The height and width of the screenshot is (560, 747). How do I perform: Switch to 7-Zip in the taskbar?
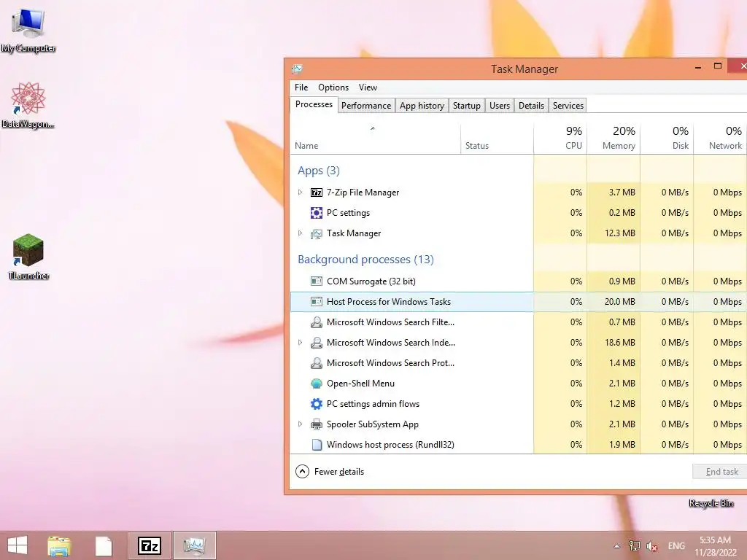149,545
